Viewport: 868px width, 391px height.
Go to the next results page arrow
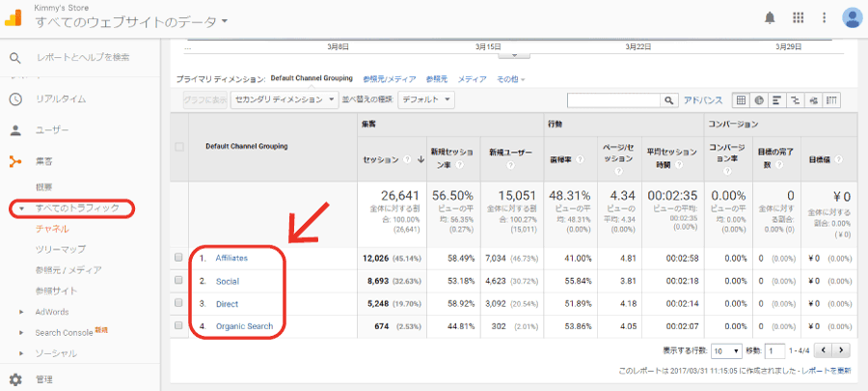click(841, 350)
